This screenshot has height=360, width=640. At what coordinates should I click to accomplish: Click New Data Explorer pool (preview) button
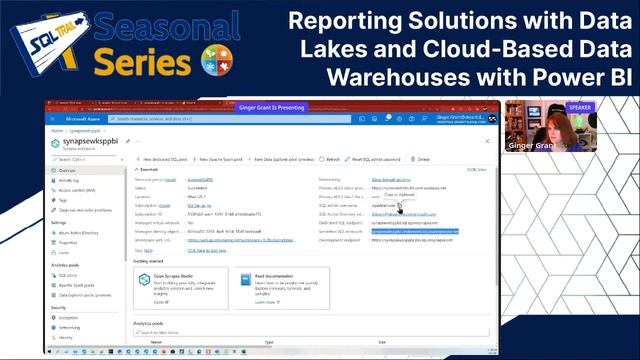pos(281,160)
